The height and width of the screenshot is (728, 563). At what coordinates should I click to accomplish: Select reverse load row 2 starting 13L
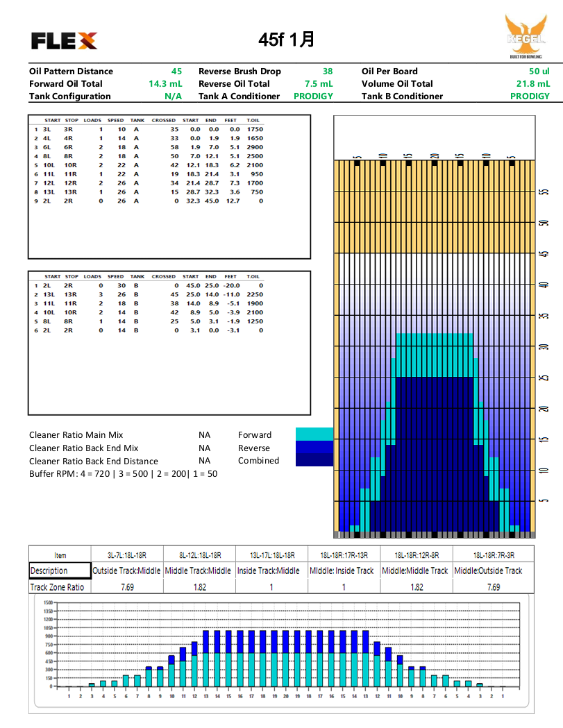[x=149, y=294]
